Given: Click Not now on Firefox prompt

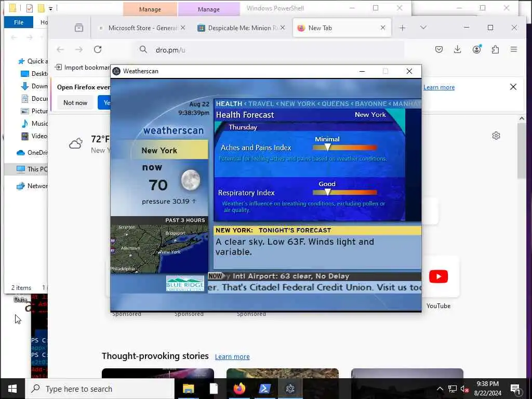Looking at the screenshot, I should 75,102.
